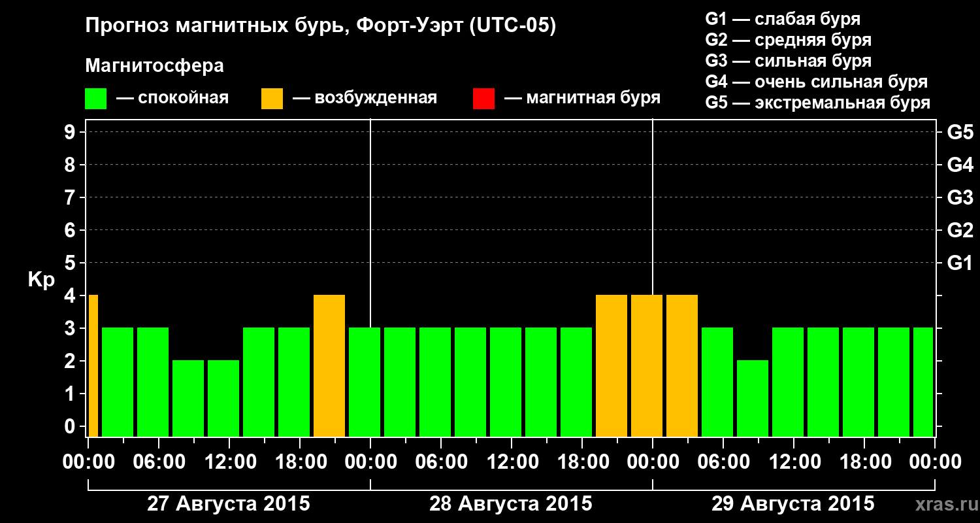Click the date label '29 Августа 2015'

click(793, 504)
